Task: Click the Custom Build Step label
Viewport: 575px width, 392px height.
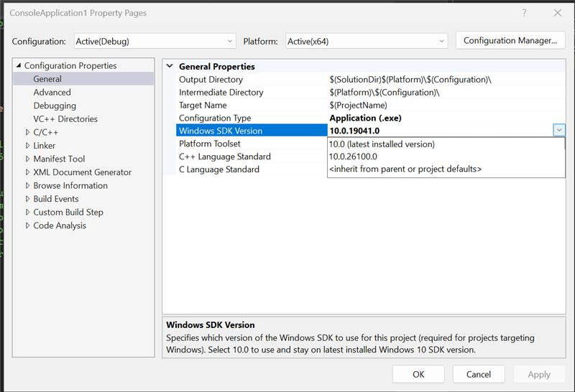Action: pyautogui.click(x=68, y=212)
